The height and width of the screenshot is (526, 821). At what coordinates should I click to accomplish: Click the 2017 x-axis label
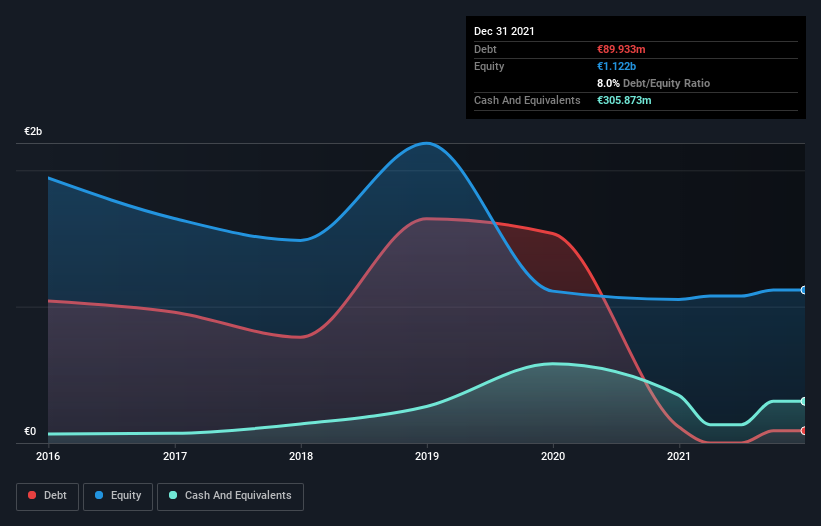[175, 456]
